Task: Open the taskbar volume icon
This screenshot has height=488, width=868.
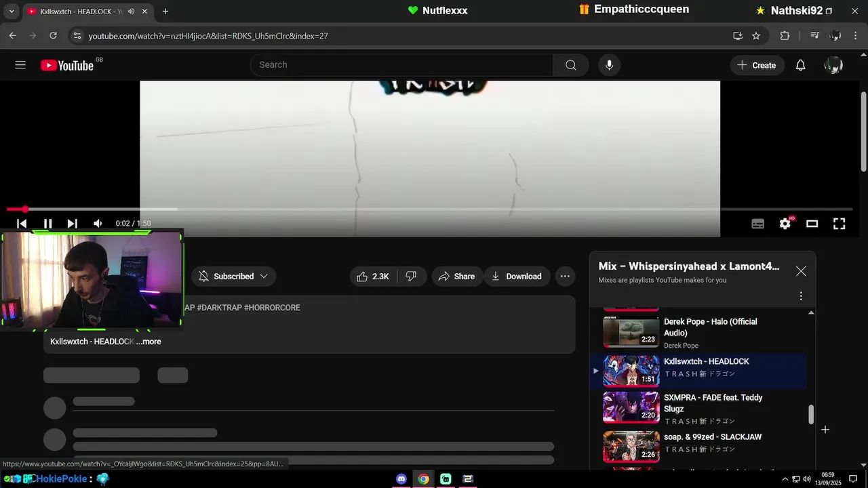Action: click(806, 479)
